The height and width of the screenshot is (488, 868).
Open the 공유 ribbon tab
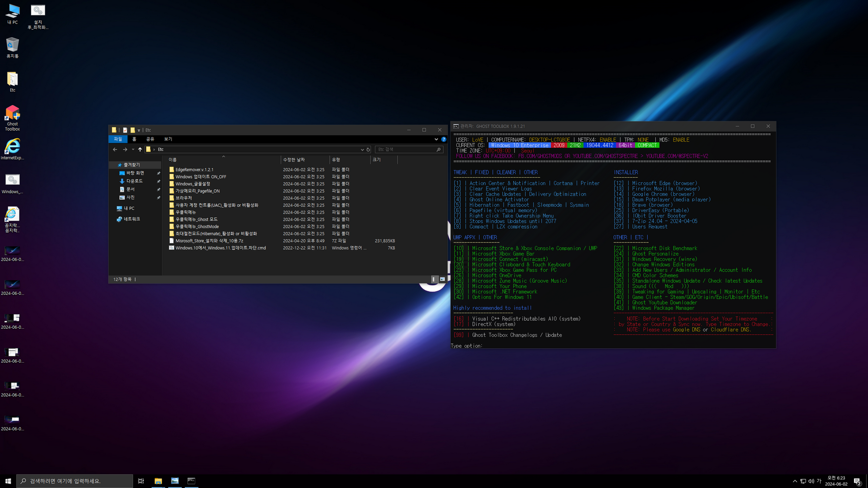click(150, 139)
